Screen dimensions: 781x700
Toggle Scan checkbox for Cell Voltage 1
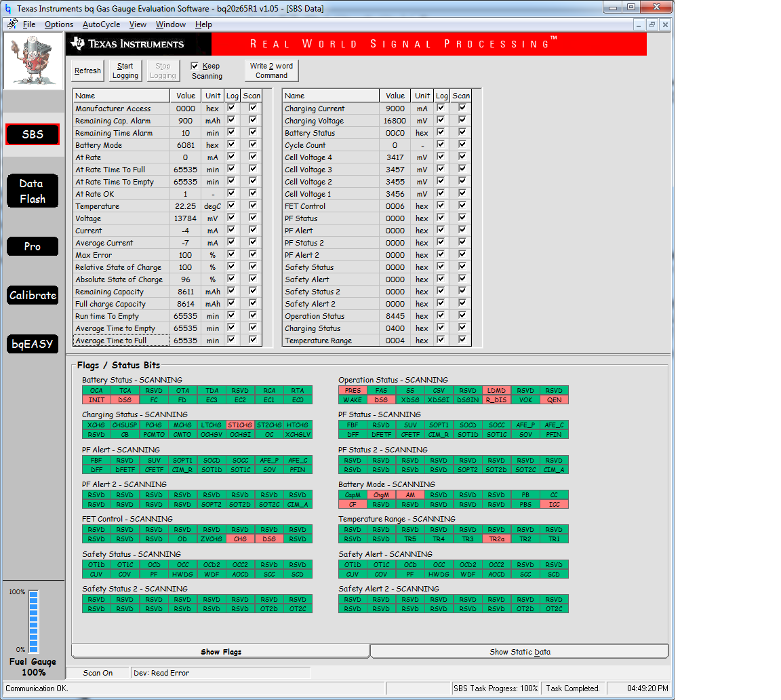(x=462, y=193)
